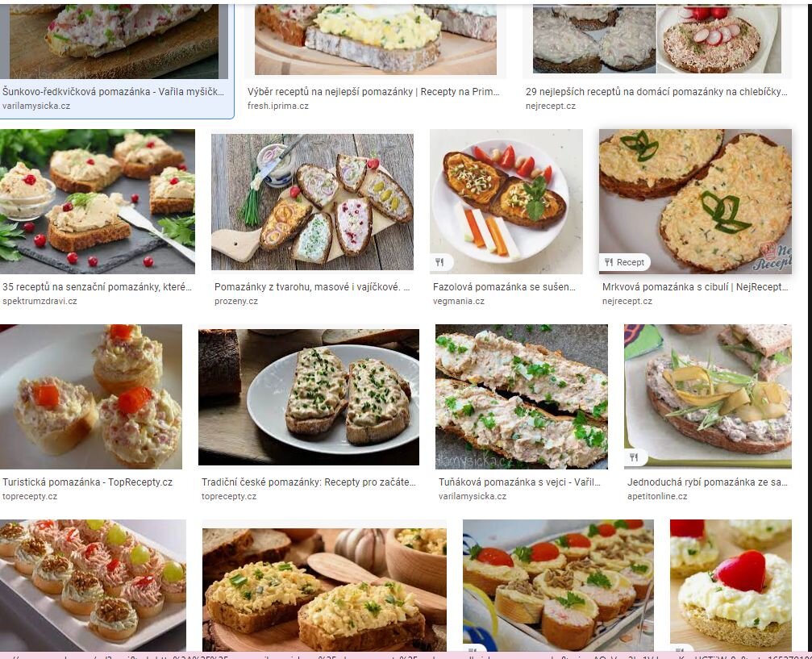Viewport: 812px width, 659px height.
Task: Open the Pomazánky z tvarohu bread board image
Action: 312,202
